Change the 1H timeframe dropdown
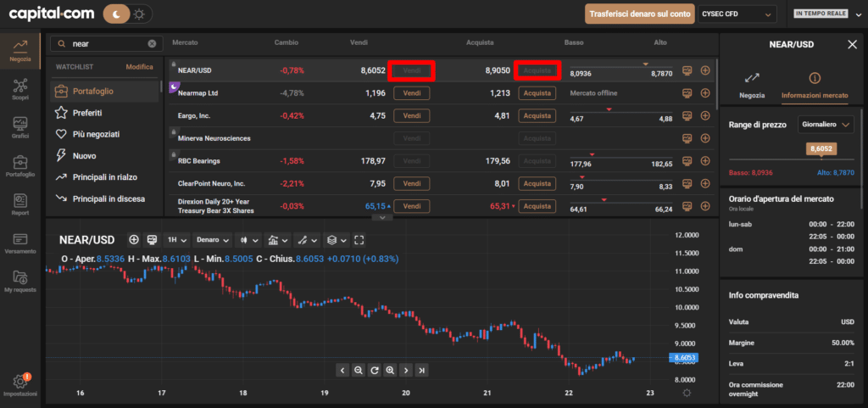Image resolution: width=868 pixels, height=408 pixels. coord(177,240)
